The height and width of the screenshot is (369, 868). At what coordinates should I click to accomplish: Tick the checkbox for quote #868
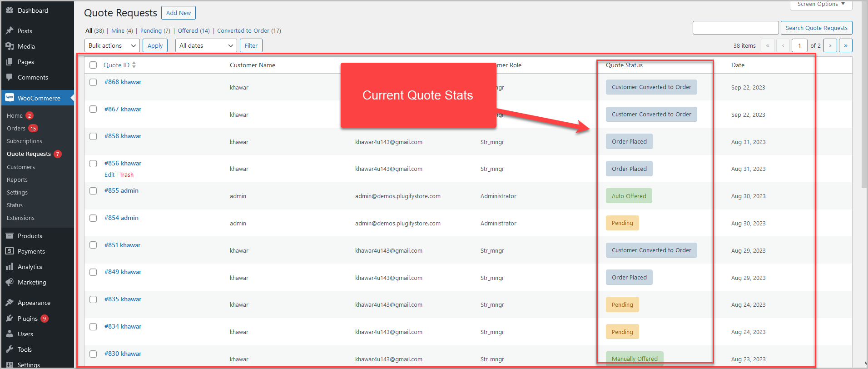point(93,82)
